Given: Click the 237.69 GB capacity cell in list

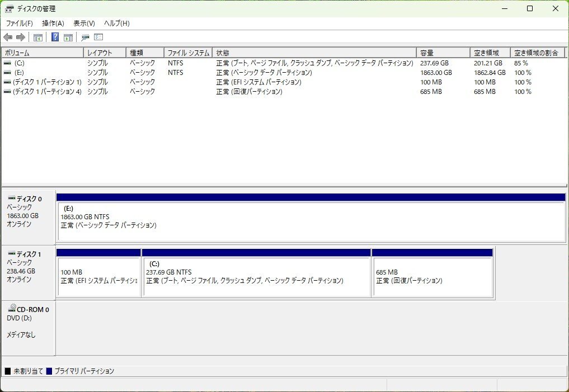Looking at the screenshot, I should [434, 63].
